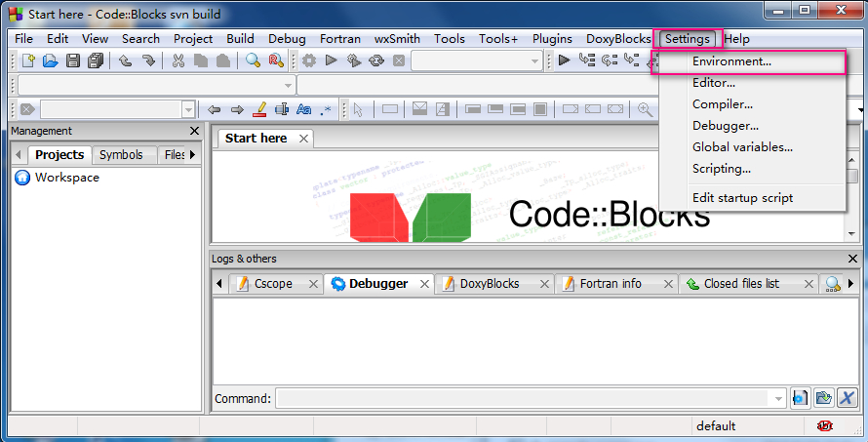This screenshot has height=442, width=868.
Task: Click the rectangle box tool icon
Action: [x=390, y=109]
